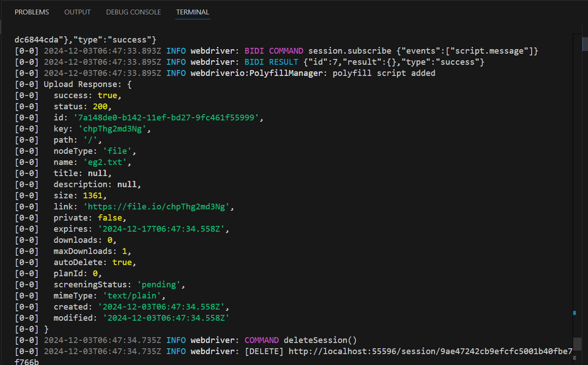Click the screeningStatus 'pending' value
This screenshot has width=588, height=365.
158,285
